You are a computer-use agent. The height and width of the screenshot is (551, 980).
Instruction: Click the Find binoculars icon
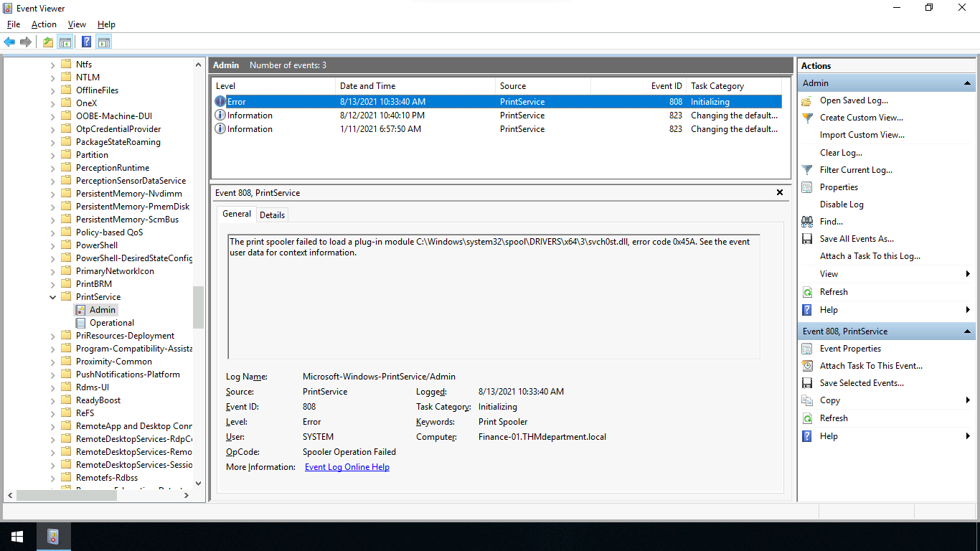(807, 222)
